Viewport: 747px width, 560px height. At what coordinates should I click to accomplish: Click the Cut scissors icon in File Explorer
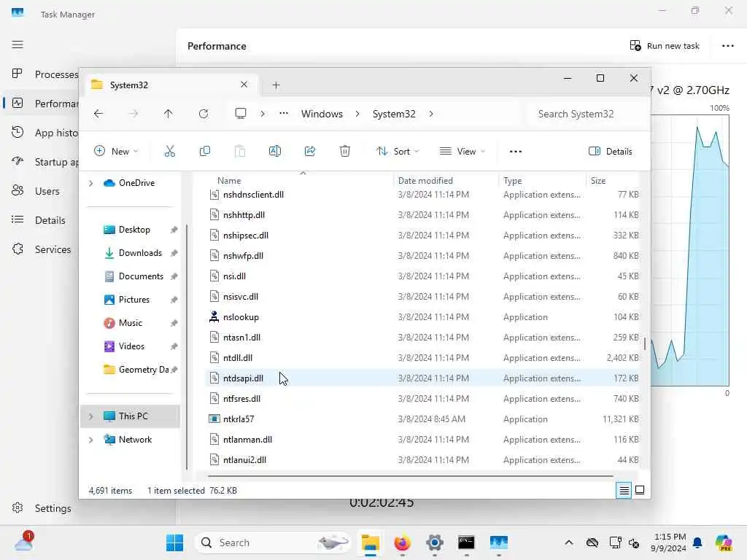[x=169, y=152]
